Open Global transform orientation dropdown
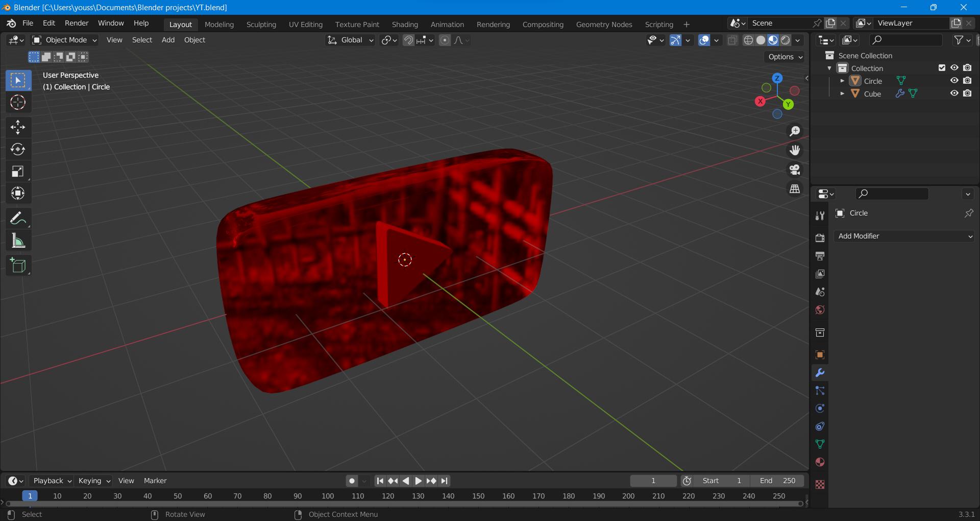980x521 pixels. (x=350, y=40)
